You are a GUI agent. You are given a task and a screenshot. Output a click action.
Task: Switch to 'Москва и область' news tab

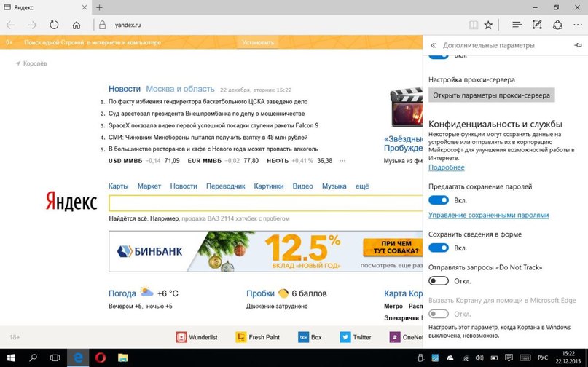click(179, 88)
